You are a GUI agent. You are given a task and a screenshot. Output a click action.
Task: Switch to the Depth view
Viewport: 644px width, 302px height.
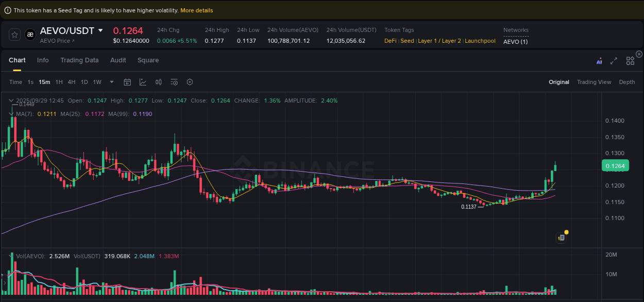click(x=627, y=82)
